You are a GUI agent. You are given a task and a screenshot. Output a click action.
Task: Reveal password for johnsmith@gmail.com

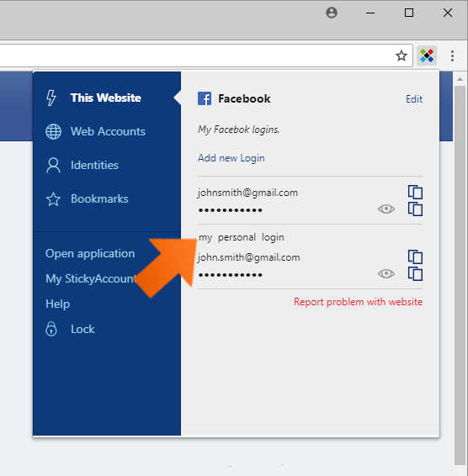tap(386, 209)
